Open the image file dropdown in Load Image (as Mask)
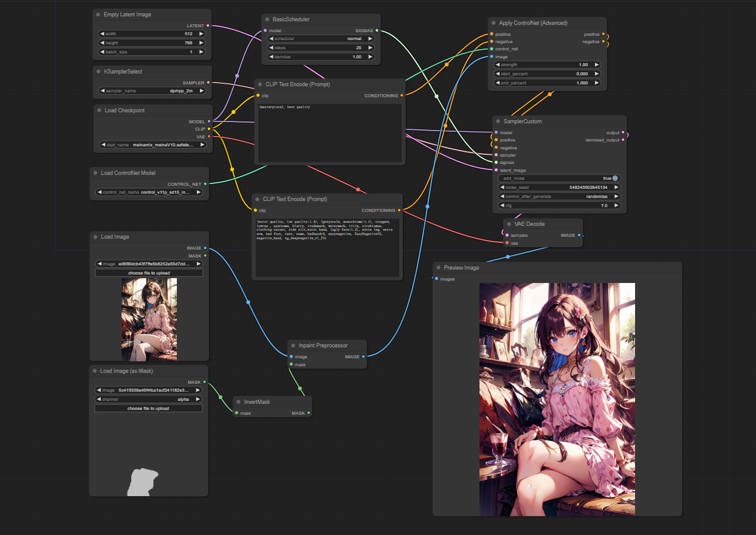 coord(148,390)
